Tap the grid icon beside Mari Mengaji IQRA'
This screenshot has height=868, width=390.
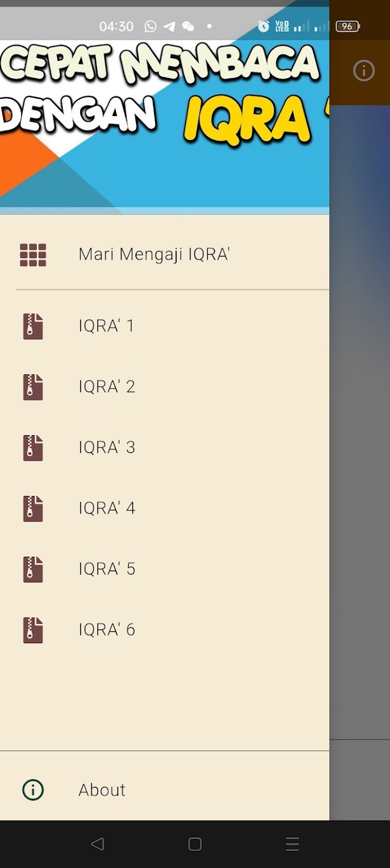[33, 255]
